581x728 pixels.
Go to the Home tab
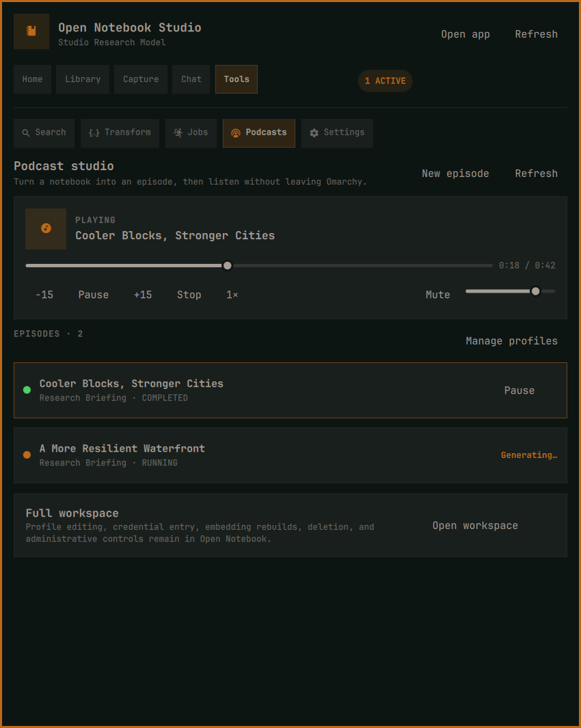[32, 79]
